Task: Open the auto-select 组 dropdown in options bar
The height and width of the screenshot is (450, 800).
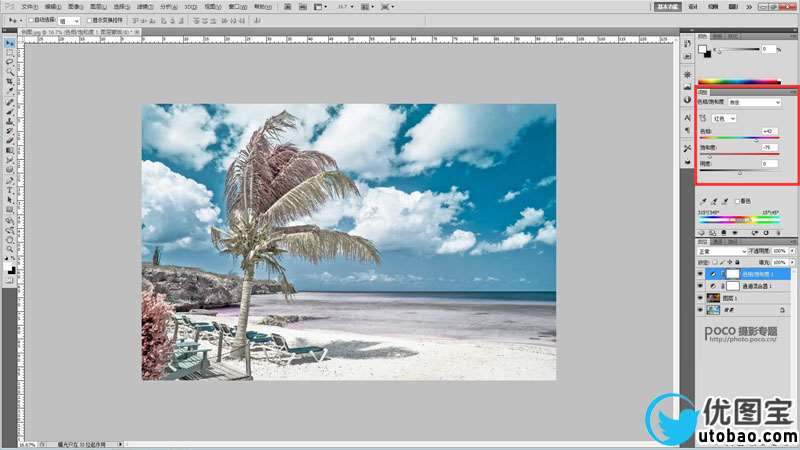Action: 69,20
